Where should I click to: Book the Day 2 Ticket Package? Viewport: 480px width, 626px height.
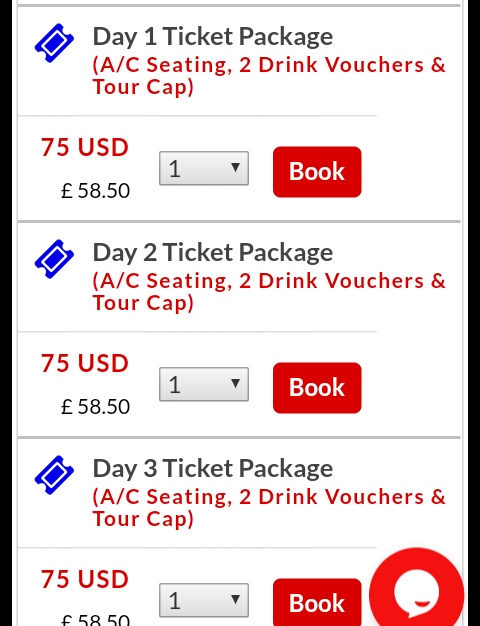pos(317,388)
